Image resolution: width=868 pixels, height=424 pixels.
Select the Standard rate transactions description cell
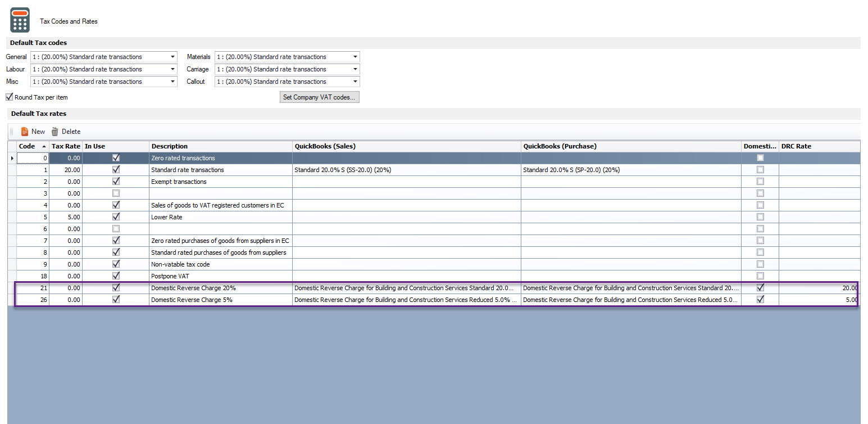[221, 170]
